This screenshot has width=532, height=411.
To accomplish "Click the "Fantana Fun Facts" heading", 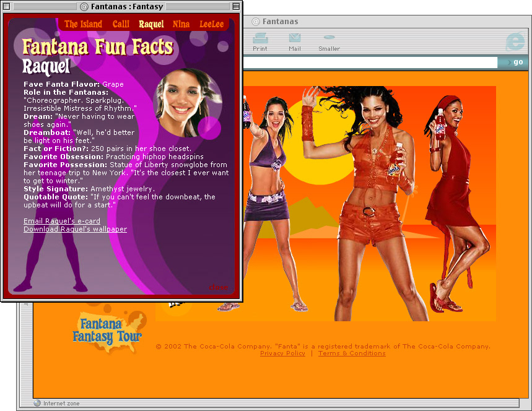I will [98, 47].
